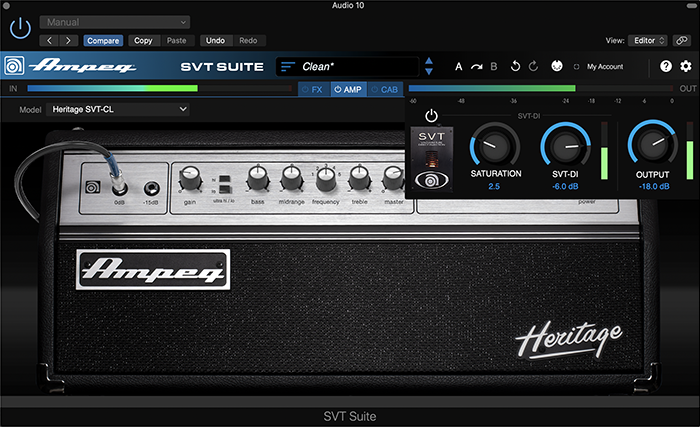The height and width of the screenshot is (427, 700).
Task: Click the plugin redo arrow icon
Action: click(x=533, y=67)
